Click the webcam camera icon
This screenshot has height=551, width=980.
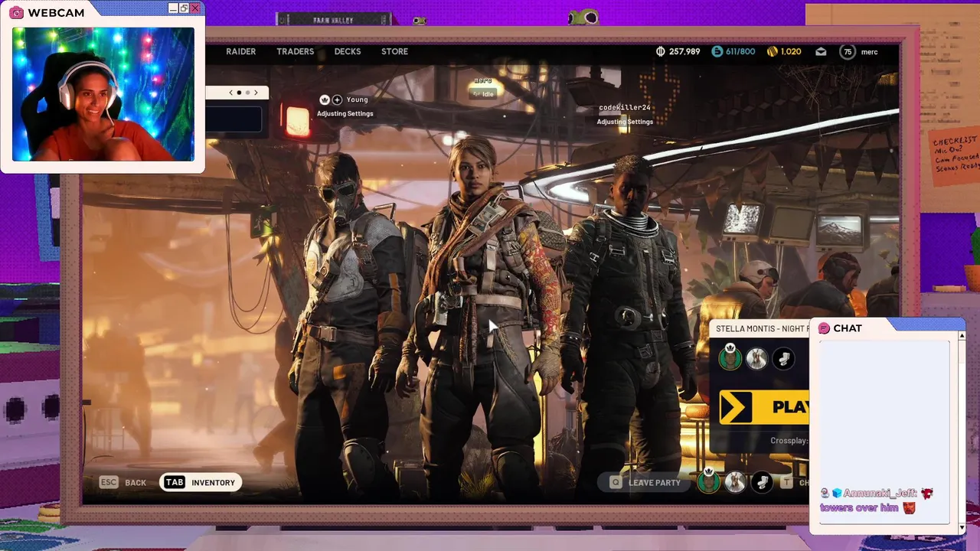pyautogui.click(x=16, y=13)
